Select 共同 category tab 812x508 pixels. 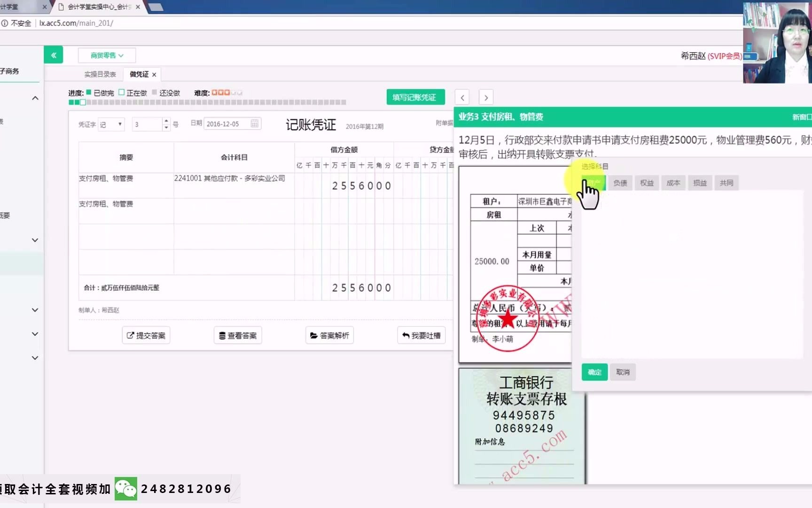click(726, 183)
